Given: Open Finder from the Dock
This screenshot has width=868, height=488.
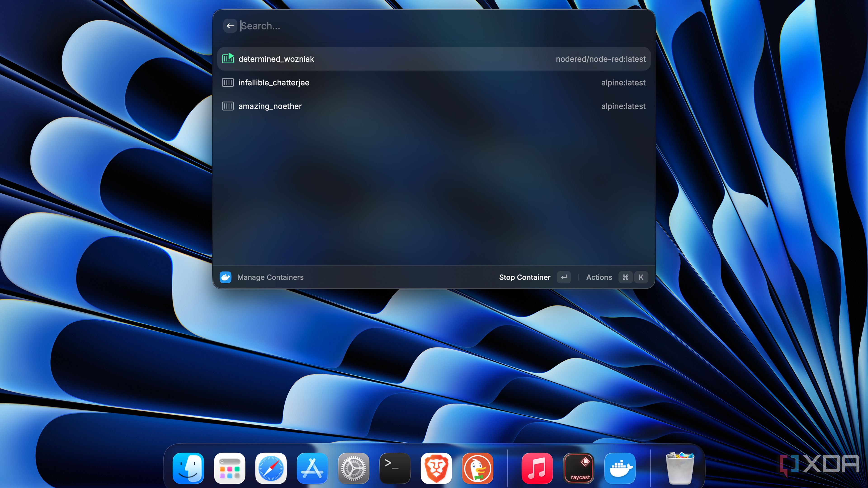Looking at the screenshot, I should tap(188, 468).
